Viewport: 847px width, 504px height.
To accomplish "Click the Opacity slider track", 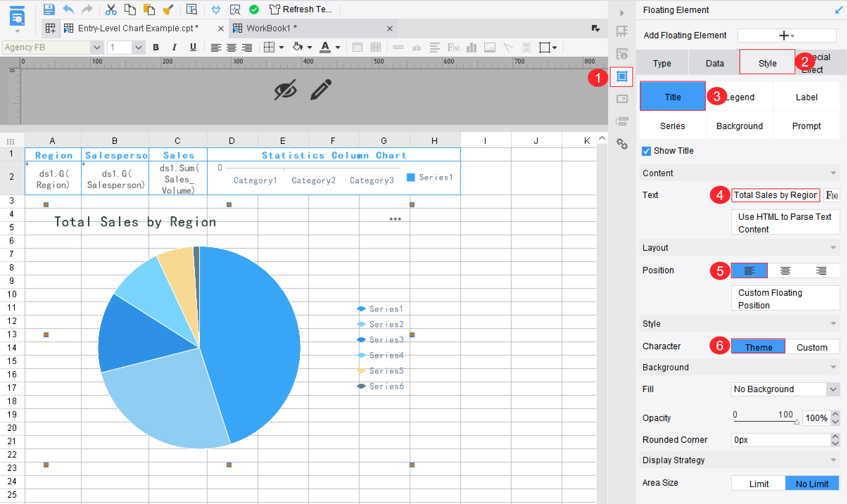I will [x=765, y=421].
